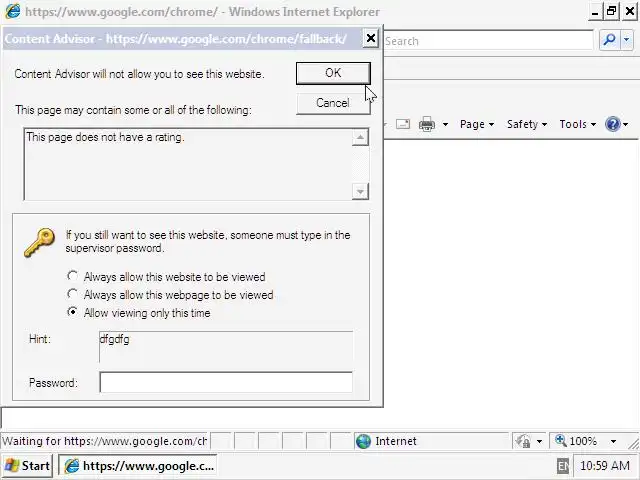The width and height of the screenshot is (640, 480).
Task: Click the Read Mail icon
Action: (403, 124)
